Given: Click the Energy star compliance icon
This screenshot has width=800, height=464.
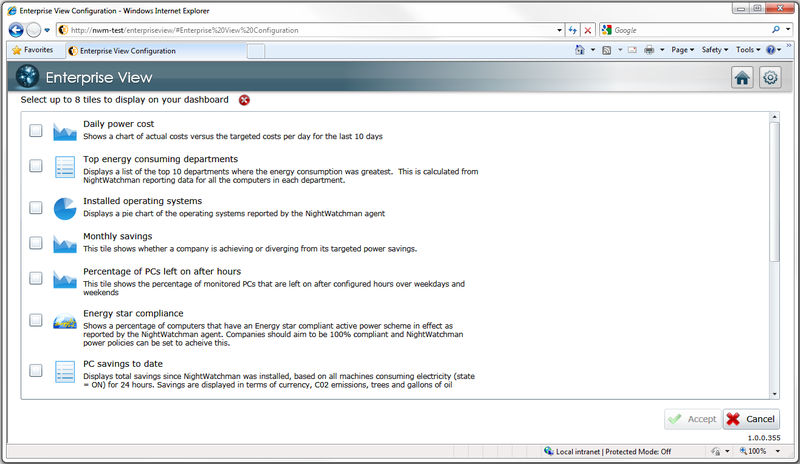Looking at the screenshot, I should [x=65, y=321].
